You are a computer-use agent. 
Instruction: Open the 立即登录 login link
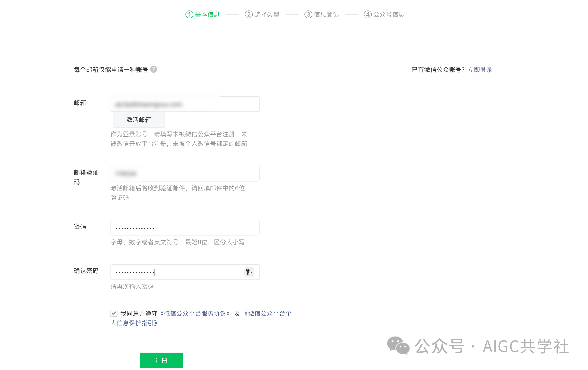[x=480, y=70]
